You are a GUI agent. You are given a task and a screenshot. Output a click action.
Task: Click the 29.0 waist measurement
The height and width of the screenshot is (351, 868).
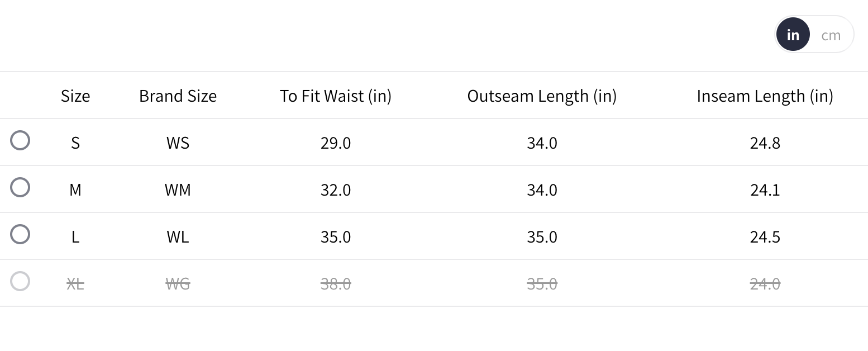[336, 143]
